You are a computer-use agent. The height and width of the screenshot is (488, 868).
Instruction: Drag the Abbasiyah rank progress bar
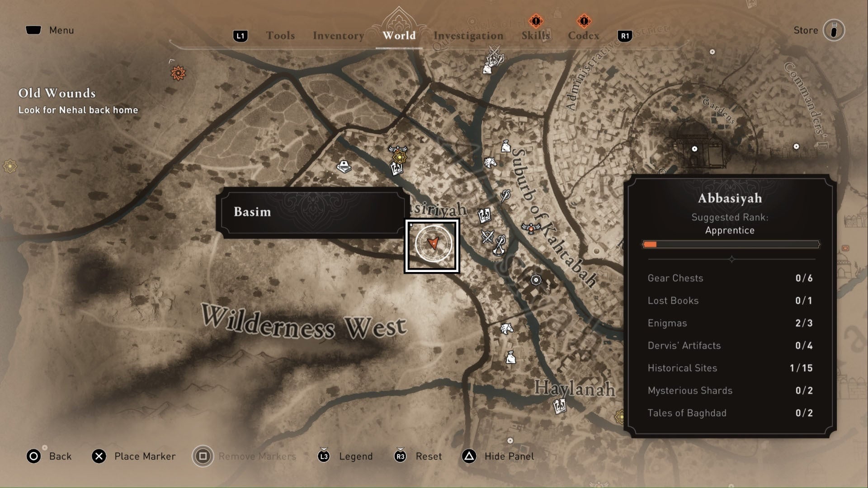[730, 244]
